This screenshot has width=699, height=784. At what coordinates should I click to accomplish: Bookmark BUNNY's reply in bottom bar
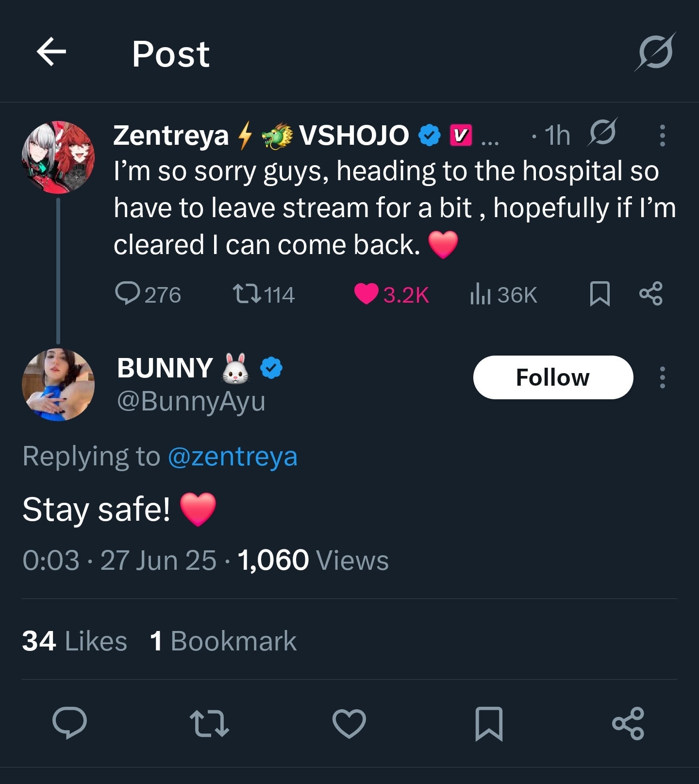point(489,723)
